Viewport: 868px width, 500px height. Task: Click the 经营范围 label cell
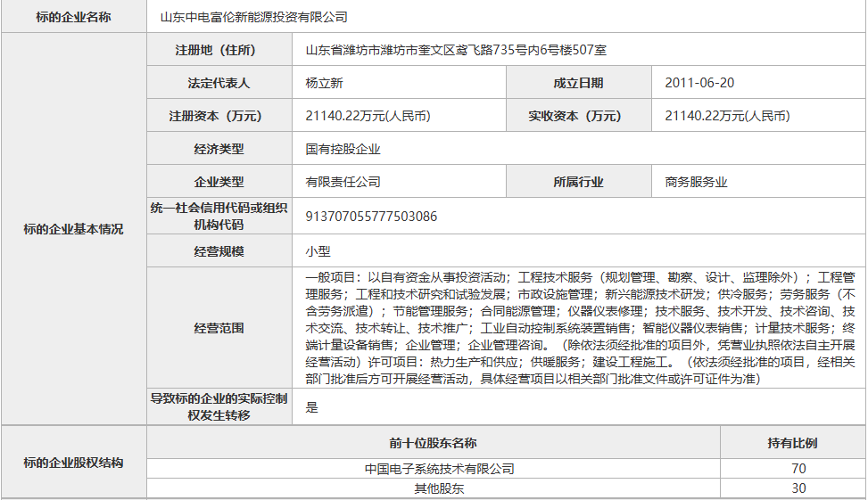click(x=219, y=328)
